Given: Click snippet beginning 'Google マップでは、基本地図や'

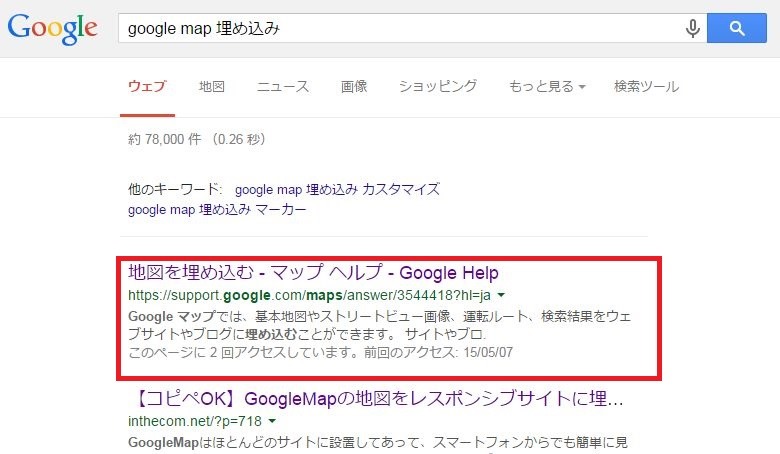Looking at the screenshot, I should tap(380, 325).
